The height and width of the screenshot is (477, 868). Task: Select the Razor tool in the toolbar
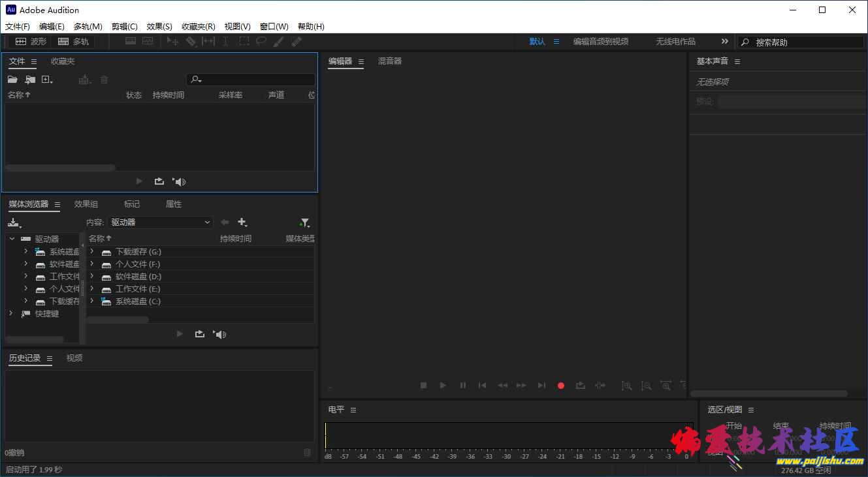pyautogui.click(x=191, y=41)
